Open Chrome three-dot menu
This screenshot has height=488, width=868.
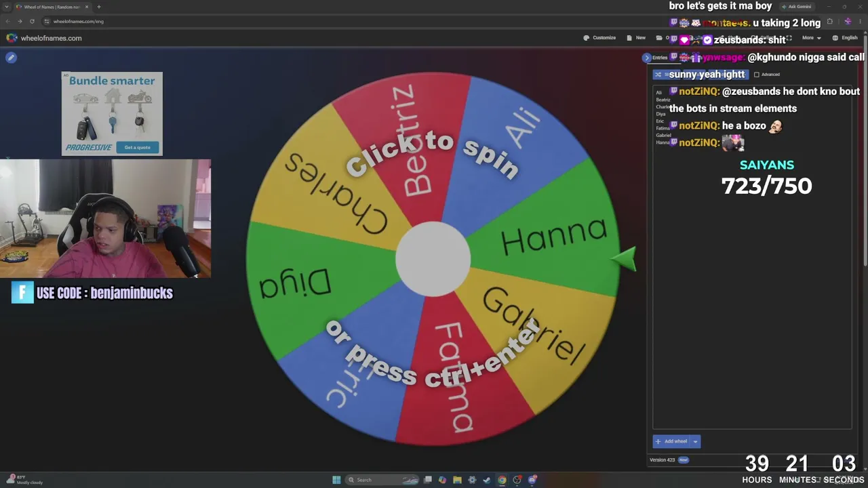[860, 21]
